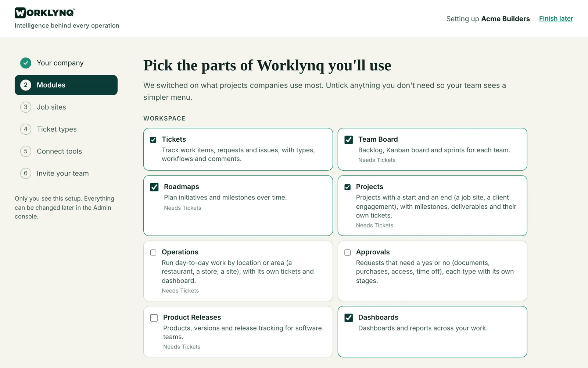Uncheck the Tickets module checkbox
The image size is (588, 368).
click(153, 140)
